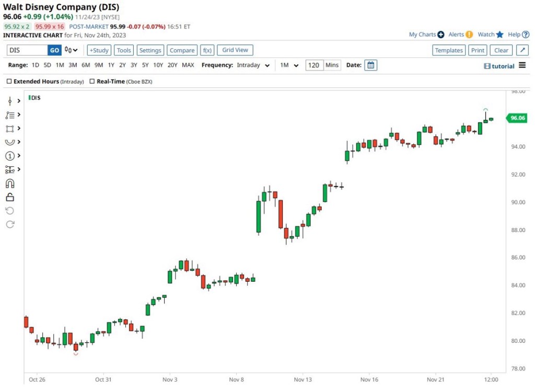This screenshot has width=535, height=392.
Task: Click the DIS symbol input field
Action: (x=27, y=50)
